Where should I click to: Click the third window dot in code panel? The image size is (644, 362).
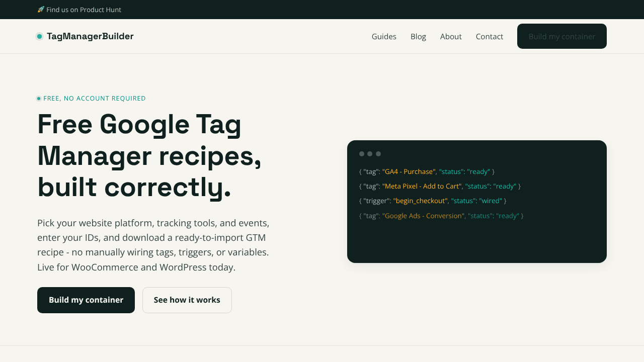click(378, 154)
